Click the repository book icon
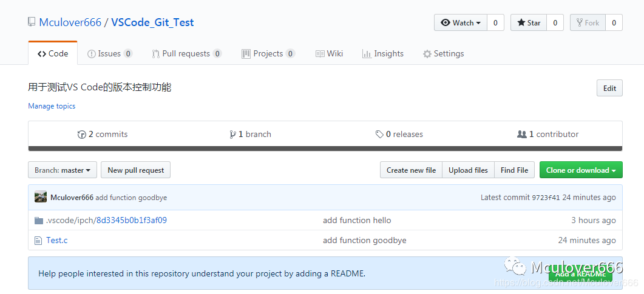644x294 pixels. point(32,22)
